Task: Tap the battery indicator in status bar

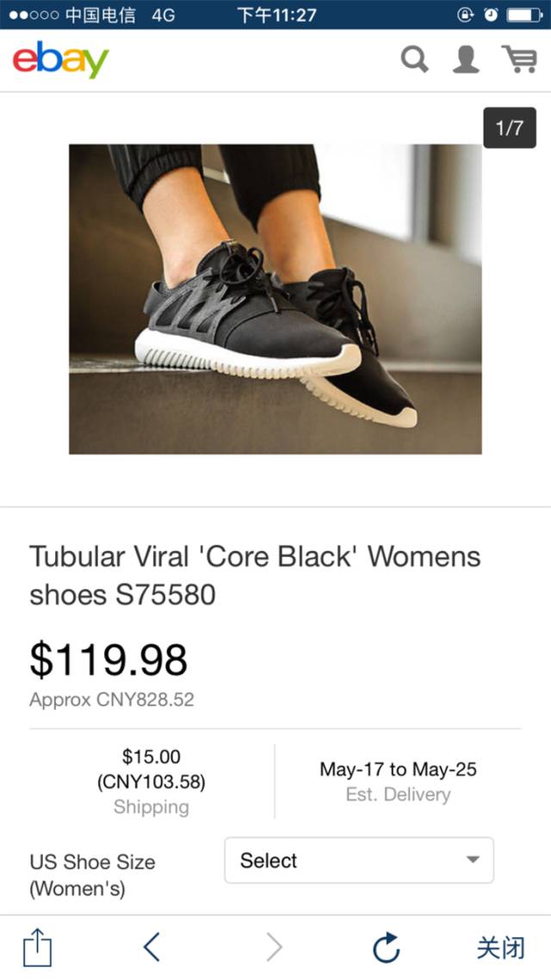Action: pos(523,15)
